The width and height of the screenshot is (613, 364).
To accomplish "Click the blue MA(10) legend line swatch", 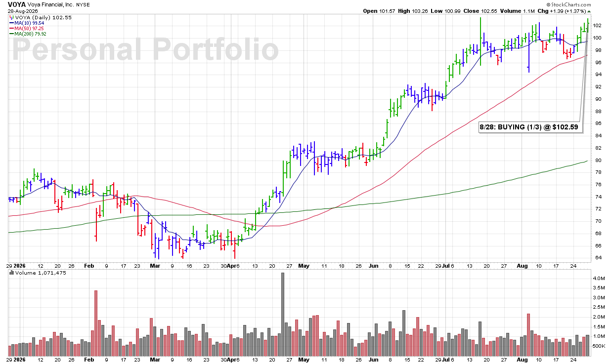I will (11, 23).
